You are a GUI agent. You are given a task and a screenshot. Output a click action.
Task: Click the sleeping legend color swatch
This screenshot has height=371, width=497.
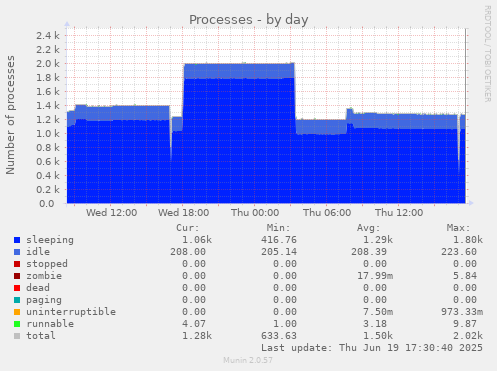pos(17,240)
